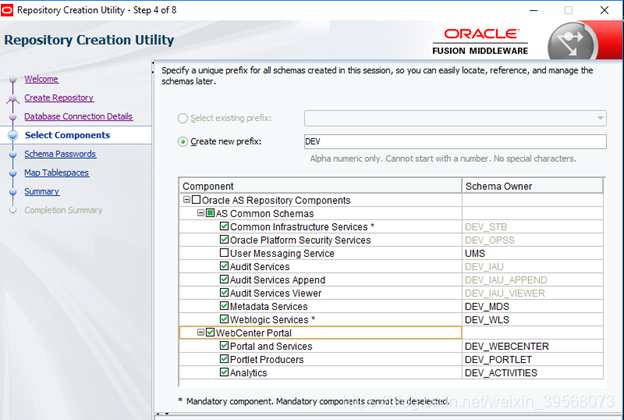Click the new prefix field containing DEV
Screen dimensions: 624x420
click(x=455, y=142)
